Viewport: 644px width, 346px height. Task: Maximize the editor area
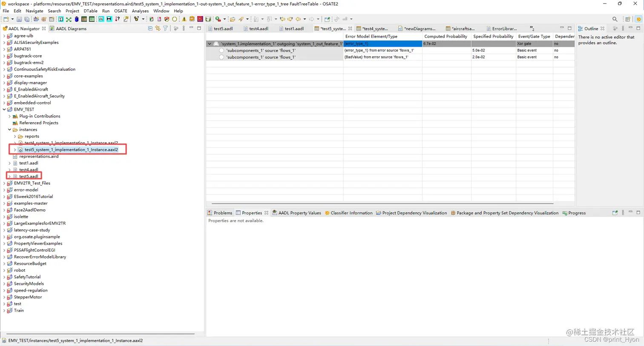tap(569, 28)
